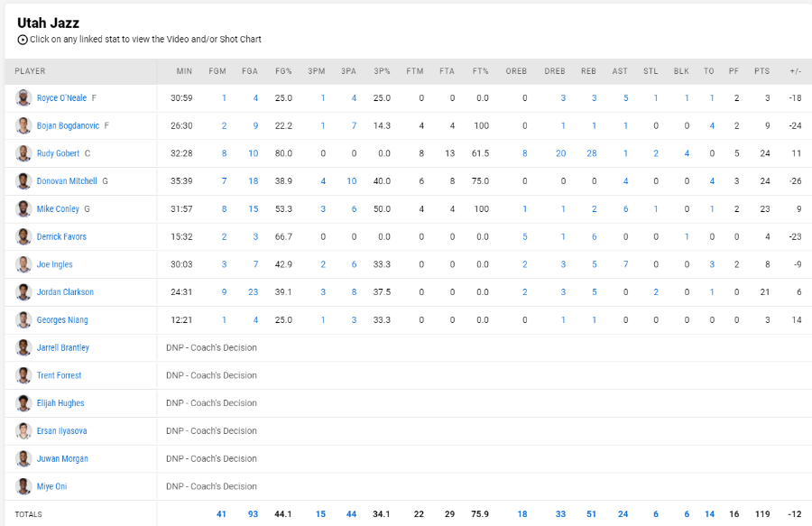812x526 pixels.
Task: View Mike Conley's 6 assists
Action: coord(625,208)
